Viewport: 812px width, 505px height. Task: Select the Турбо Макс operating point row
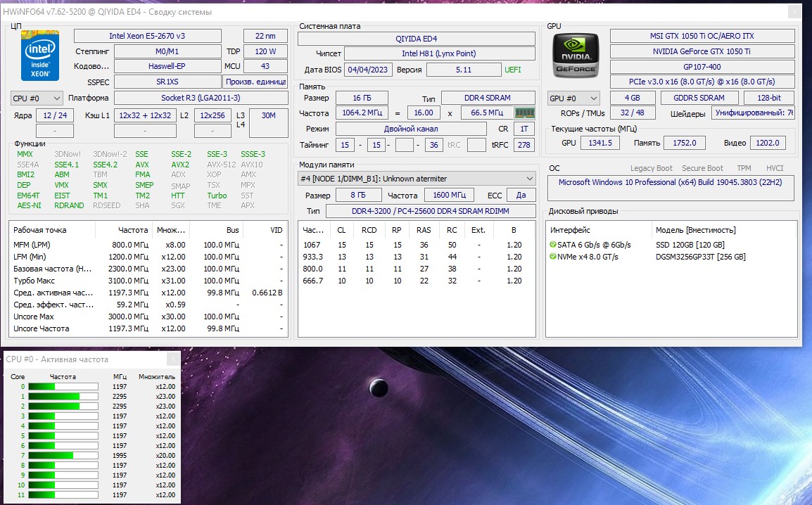click(x=148, y=281)
